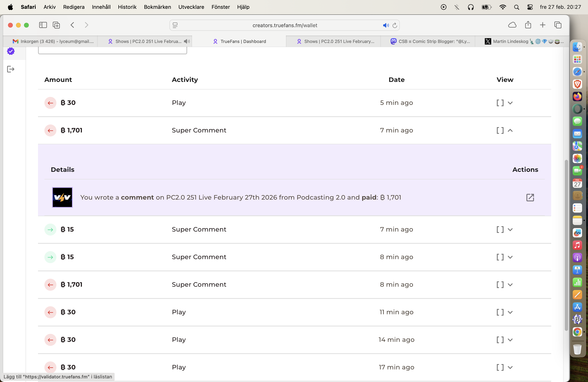The width and height of the screenshot is (588, 382).
Task: Open the external link icon under Actions
Action: [530, 197]
